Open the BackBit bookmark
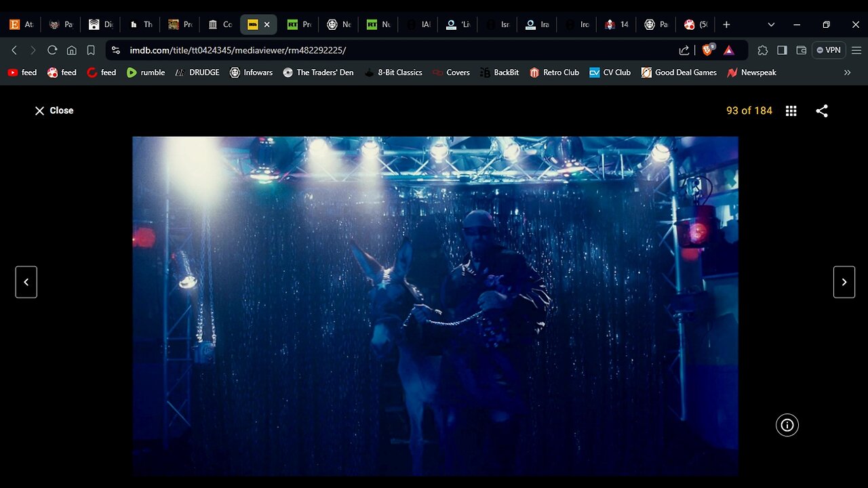The width and height of the screenshot is (868, 488). (x=499, y=73)
